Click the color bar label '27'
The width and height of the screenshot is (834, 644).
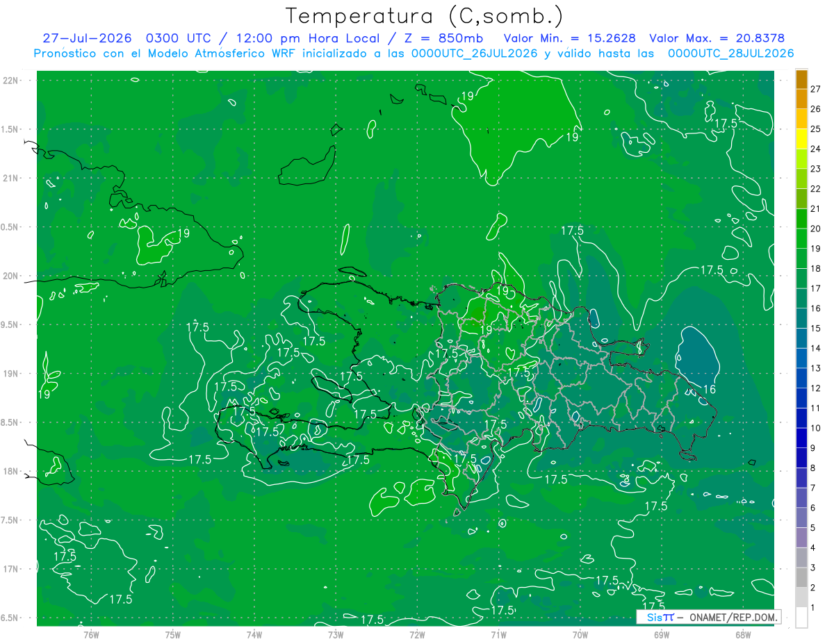(x=816, y=89)
